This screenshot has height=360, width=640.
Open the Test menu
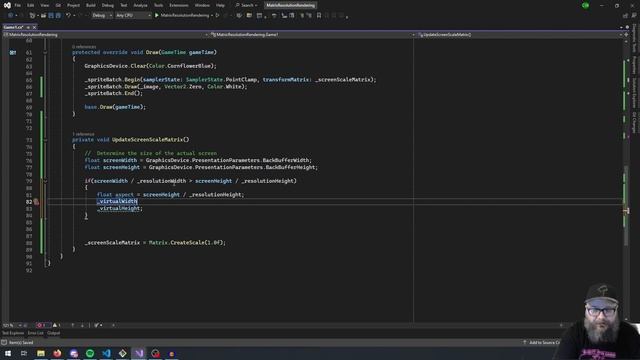coord(124,5)
